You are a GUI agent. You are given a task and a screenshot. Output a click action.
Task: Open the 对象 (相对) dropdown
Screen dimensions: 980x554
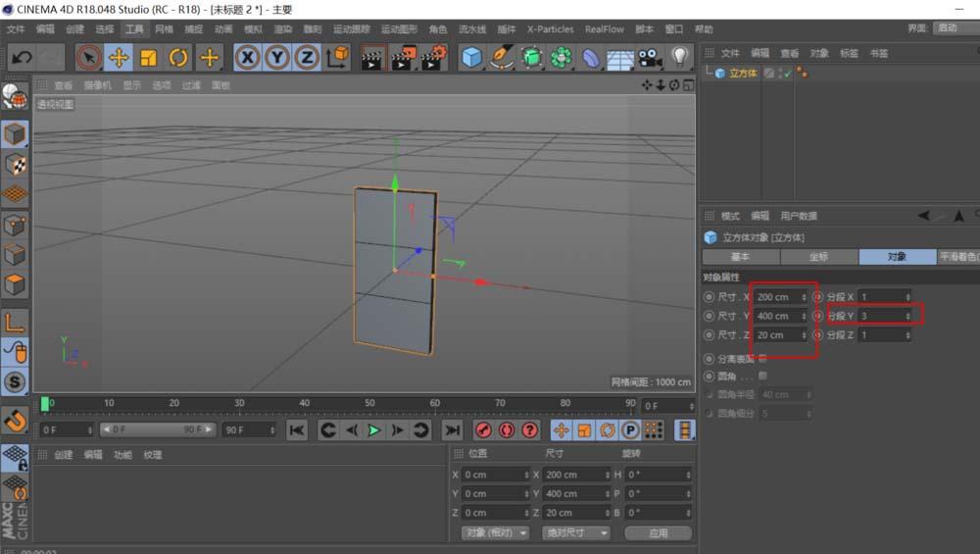click(x=496, y=532)
